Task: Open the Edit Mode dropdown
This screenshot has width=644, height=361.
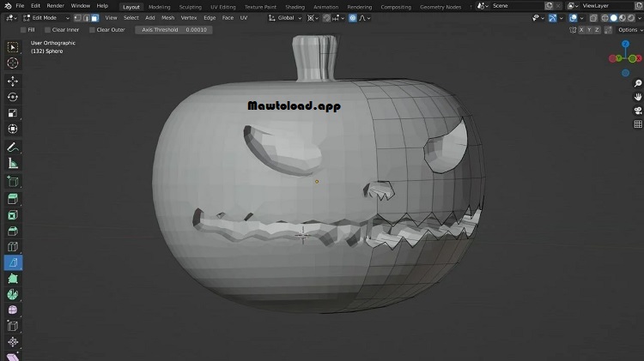Action: pyautogui.click(x=46, y=18)
